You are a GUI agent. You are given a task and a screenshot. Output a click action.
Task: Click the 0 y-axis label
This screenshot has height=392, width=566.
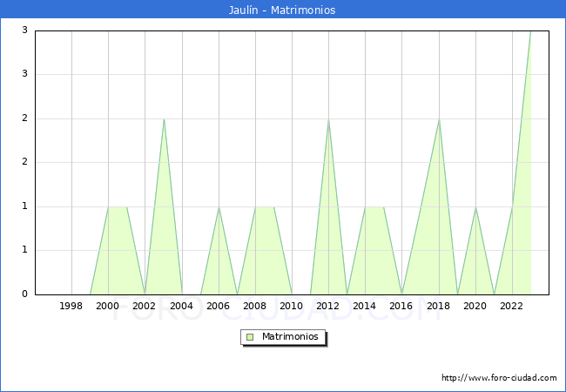[x=24, y=294]
